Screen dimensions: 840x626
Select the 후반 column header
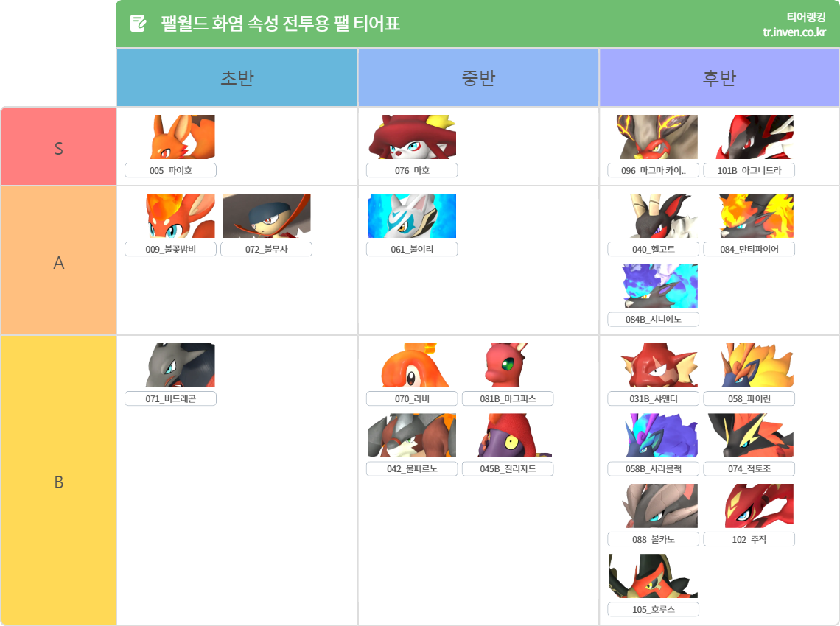click(719, 77)
